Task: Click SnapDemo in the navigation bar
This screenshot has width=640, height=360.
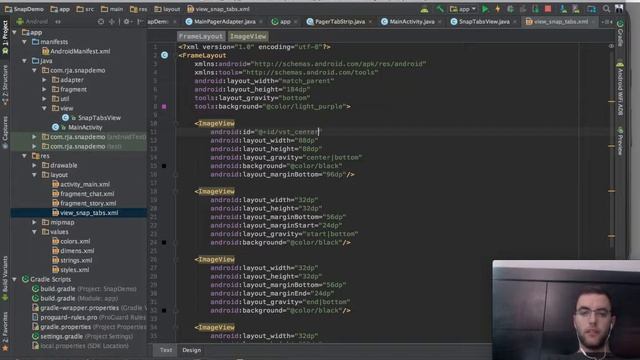Action: [x=24, y=9]
